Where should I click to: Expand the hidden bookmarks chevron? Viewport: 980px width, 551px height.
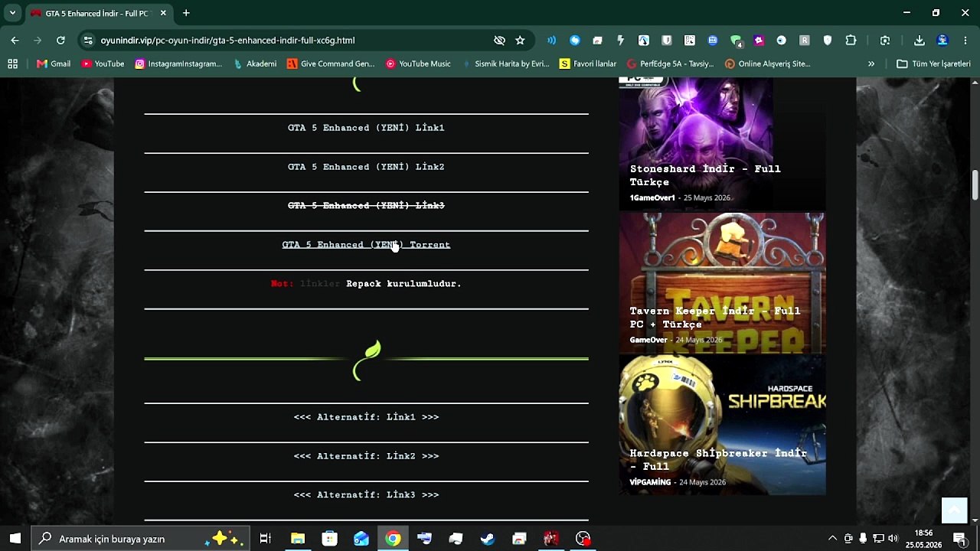pos(871,64)
